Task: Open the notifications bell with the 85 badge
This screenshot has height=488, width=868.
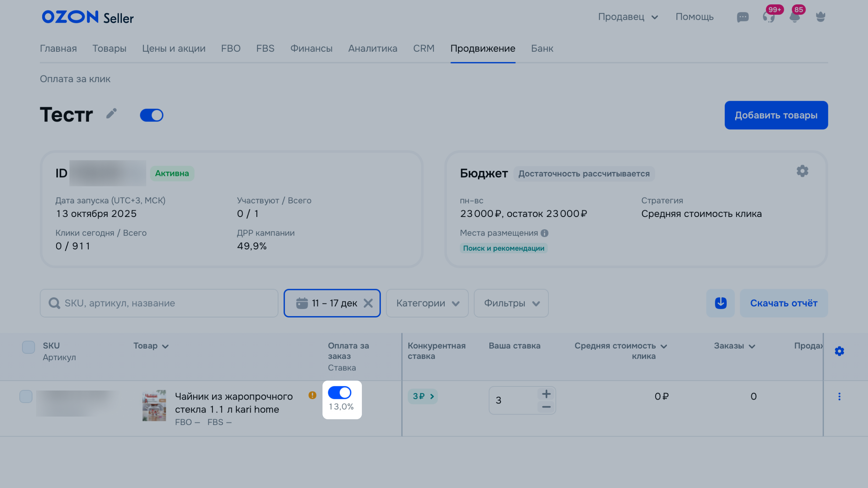Action: (795, 17)
